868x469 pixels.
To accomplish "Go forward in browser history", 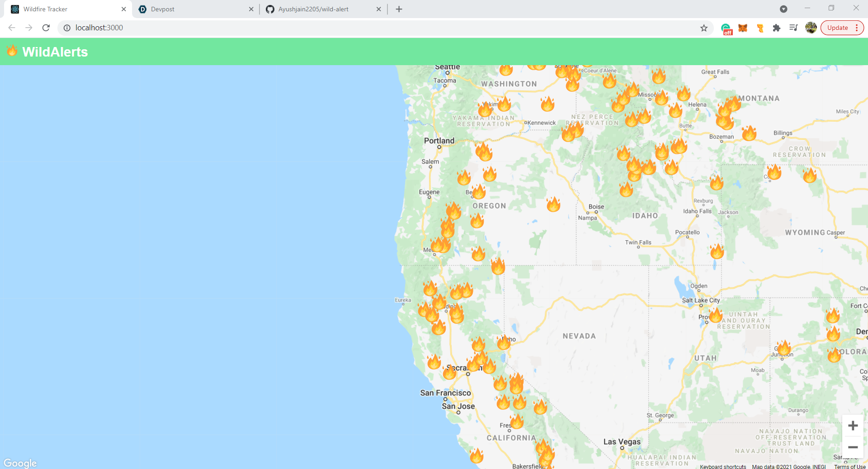I will pyautogui.click(x=29, y=28).
